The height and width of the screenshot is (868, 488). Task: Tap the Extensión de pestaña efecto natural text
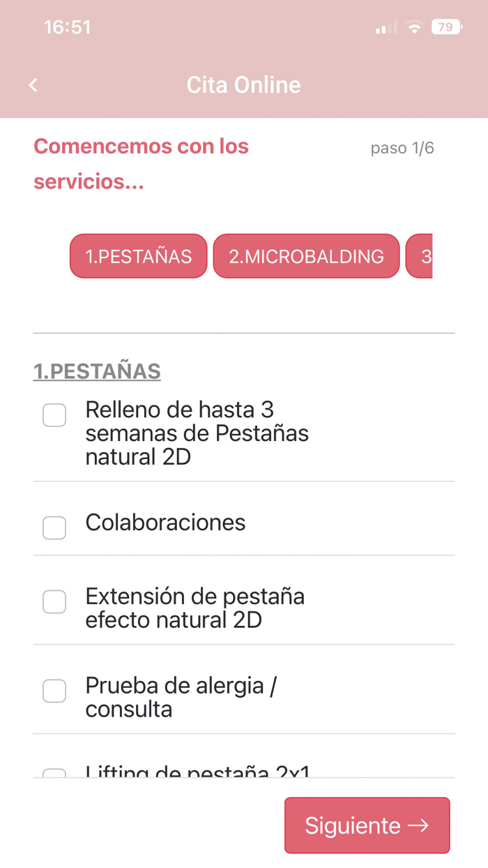(195, 608)
